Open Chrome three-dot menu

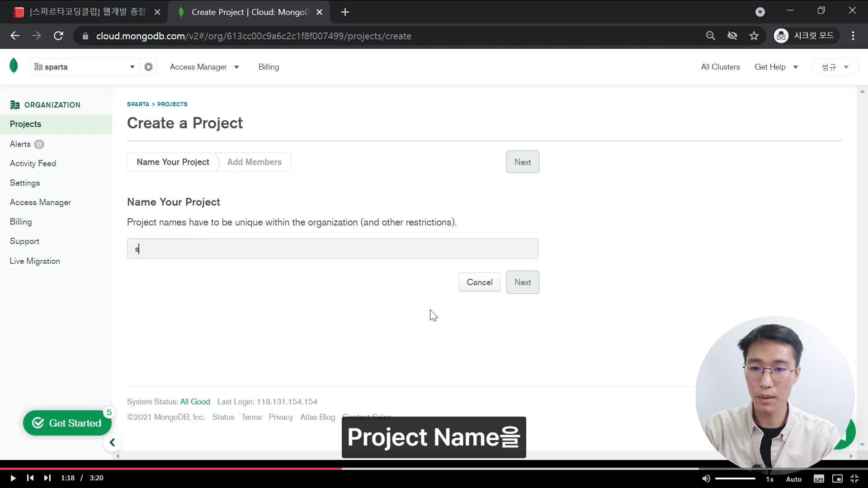(853, 36)
